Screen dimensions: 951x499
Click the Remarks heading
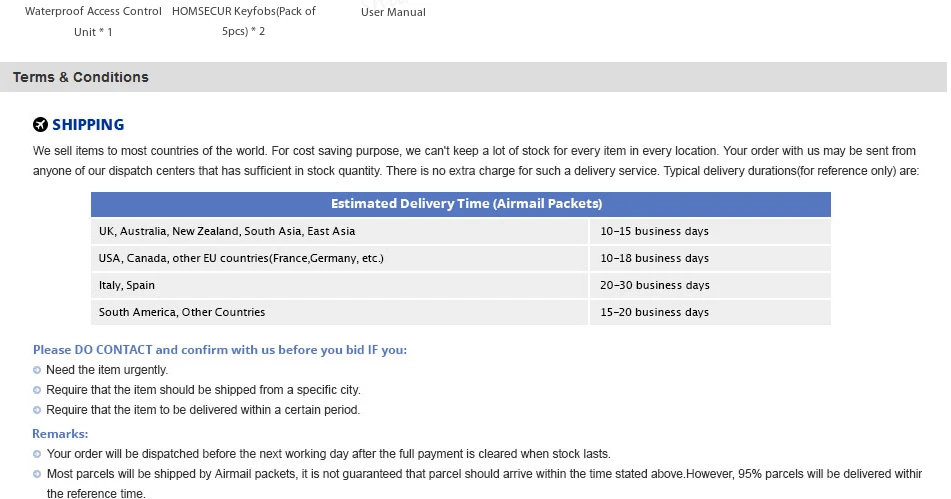(60, 434)
